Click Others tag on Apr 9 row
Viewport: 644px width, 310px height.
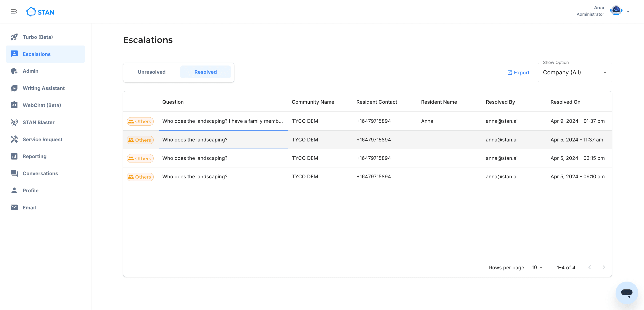click(140, 121)
